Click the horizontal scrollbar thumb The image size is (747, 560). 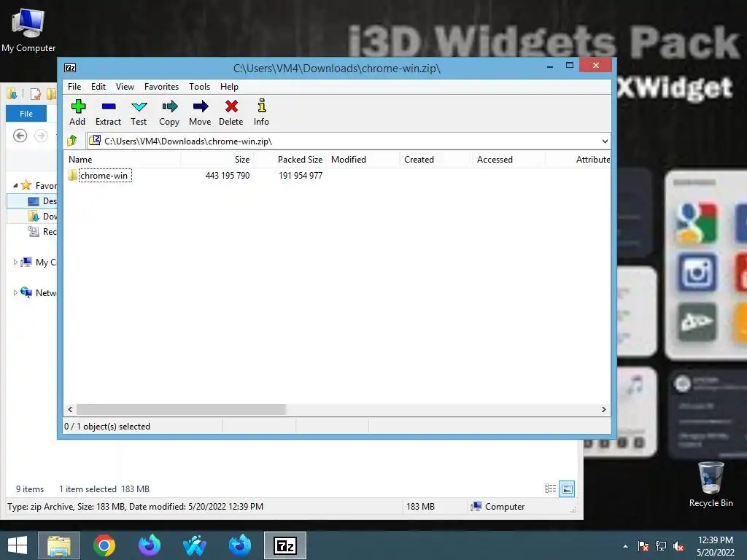181,409
